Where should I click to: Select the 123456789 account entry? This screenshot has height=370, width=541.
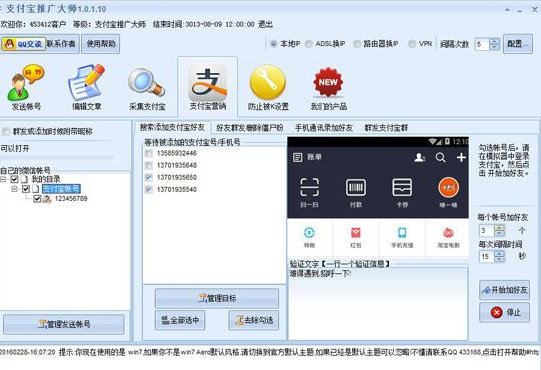71,199
